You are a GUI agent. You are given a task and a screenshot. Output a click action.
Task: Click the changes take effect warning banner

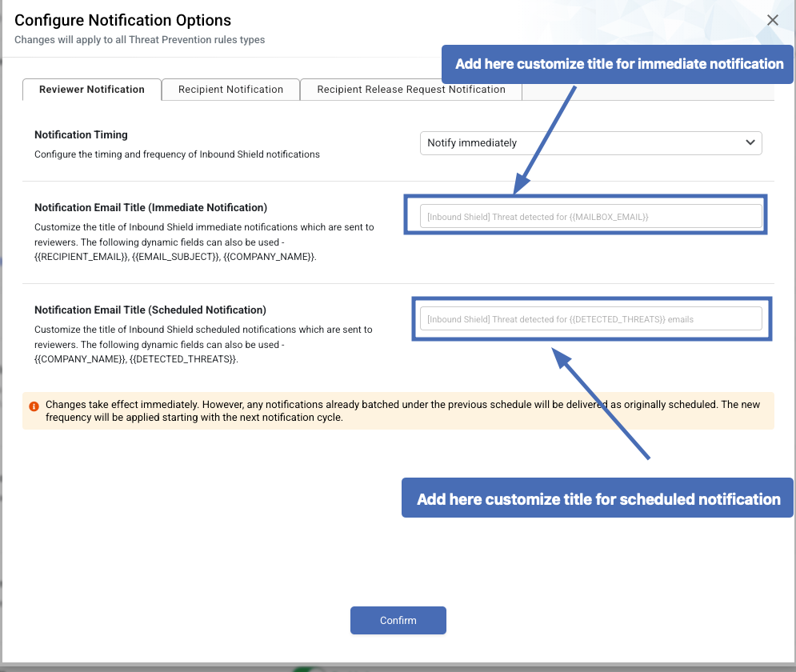398,410
